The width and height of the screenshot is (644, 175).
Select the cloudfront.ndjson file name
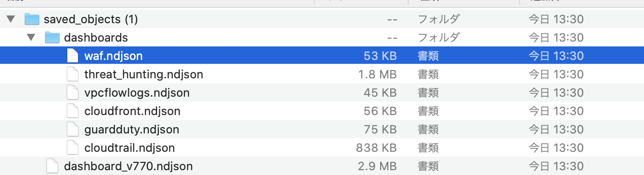[x=132, y=111]
